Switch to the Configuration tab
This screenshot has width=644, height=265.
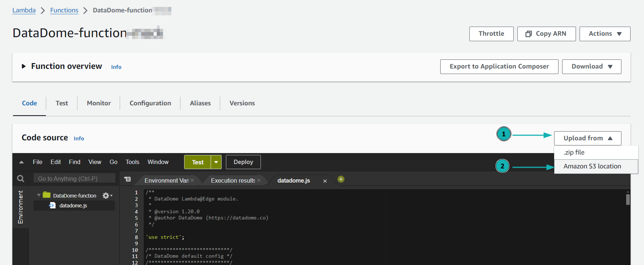pos(150,103)
